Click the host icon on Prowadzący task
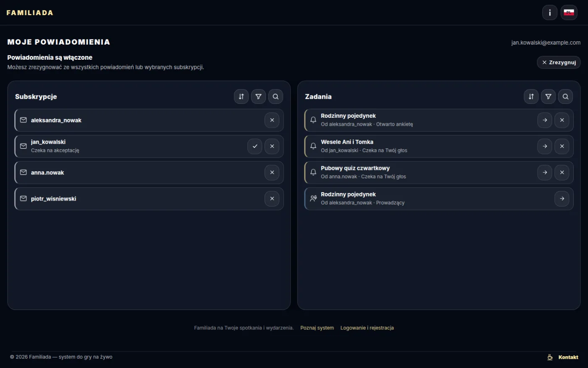 coord(313,199)
